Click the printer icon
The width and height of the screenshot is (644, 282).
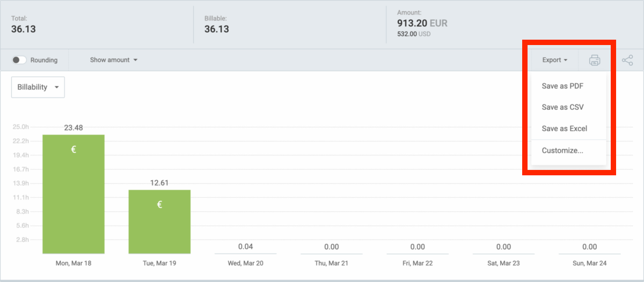coord(595,60)
